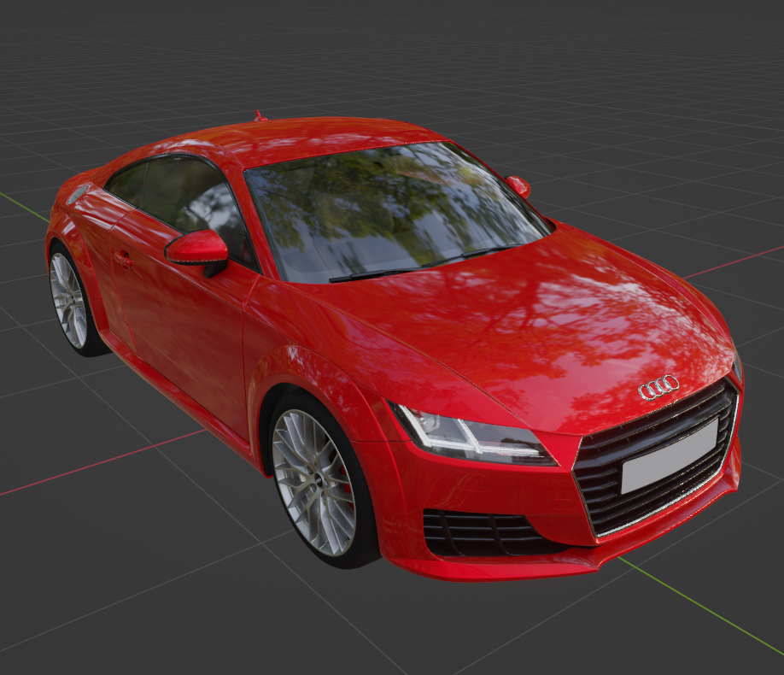The height and width of the screenshot is (675, 784).
Task: Click the blank front license plate
Action: [x=670, y=455]
